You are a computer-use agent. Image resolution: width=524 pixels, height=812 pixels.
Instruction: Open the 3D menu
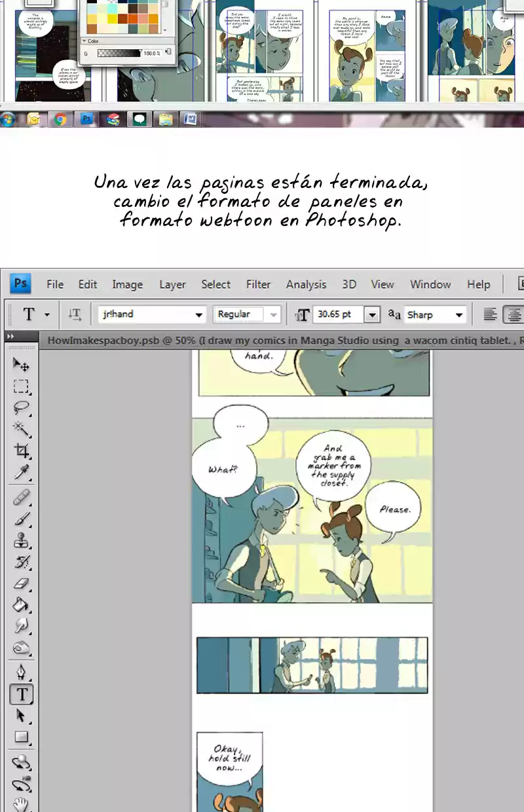(349, 284)
